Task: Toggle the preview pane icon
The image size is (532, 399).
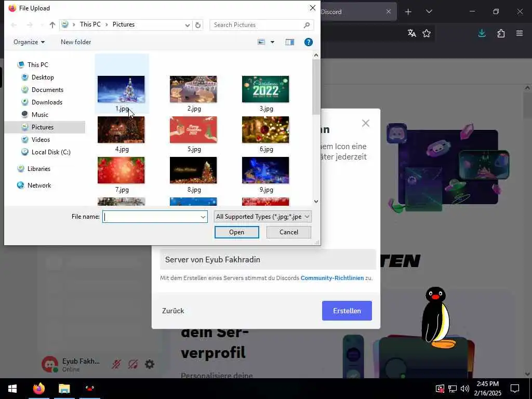Action: 290,42
